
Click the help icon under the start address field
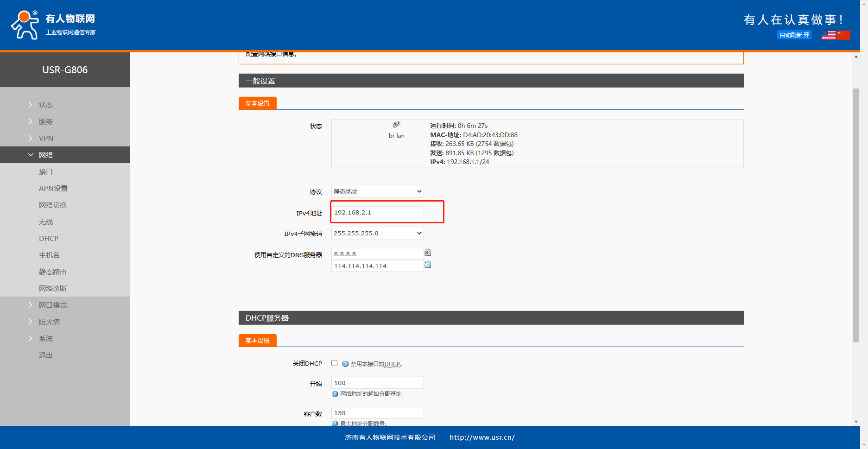pos(335,394)
